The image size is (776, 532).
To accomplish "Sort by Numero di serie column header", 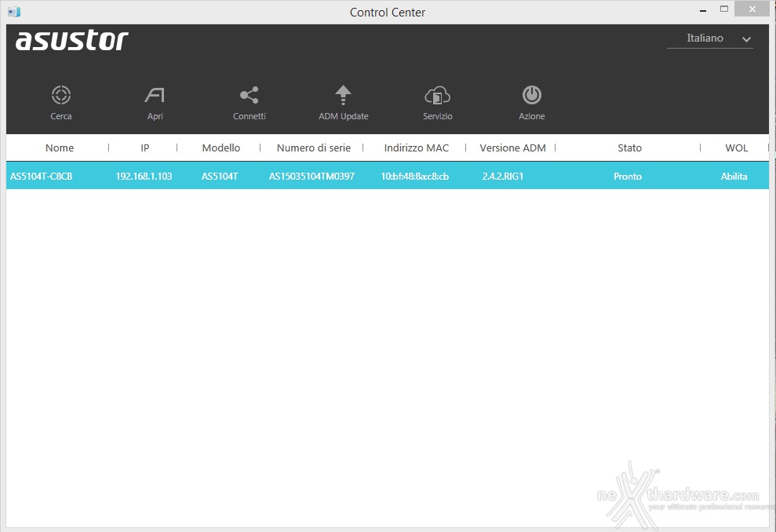I will tap(314, 148).
